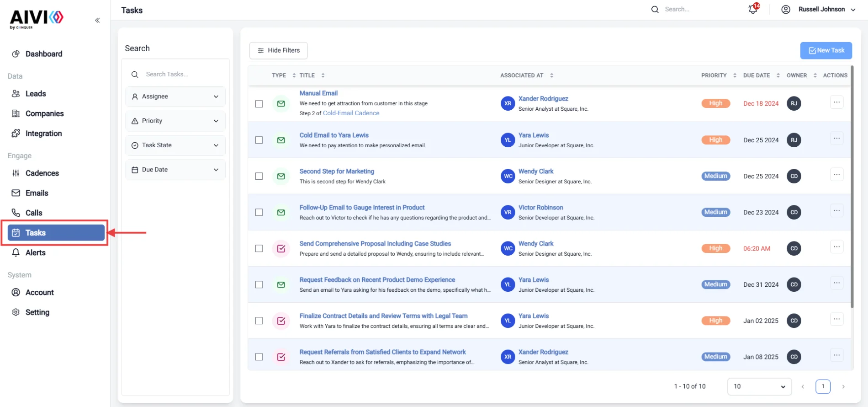Open the Task State filter dropdown
The image size is (868, 407).
(175, 145)
